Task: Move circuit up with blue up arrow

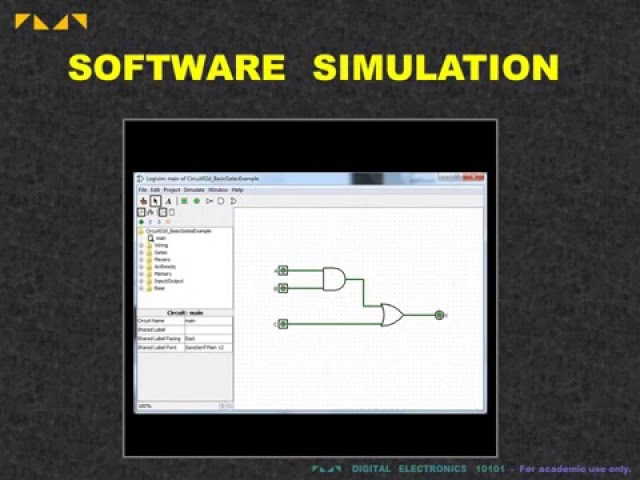Action: click(150, 222)
